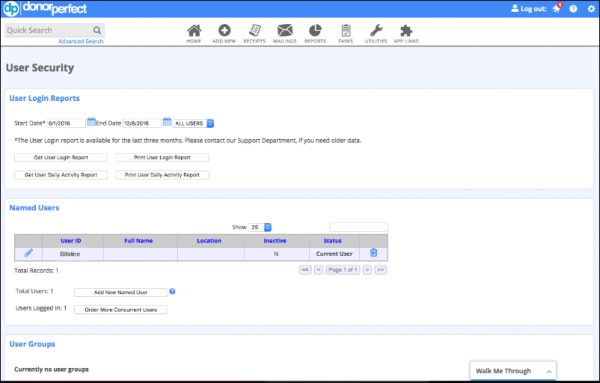Click Print User Login Report button
Image resolution: width=600 pixels, height=383 pixels.
point(162,157)
